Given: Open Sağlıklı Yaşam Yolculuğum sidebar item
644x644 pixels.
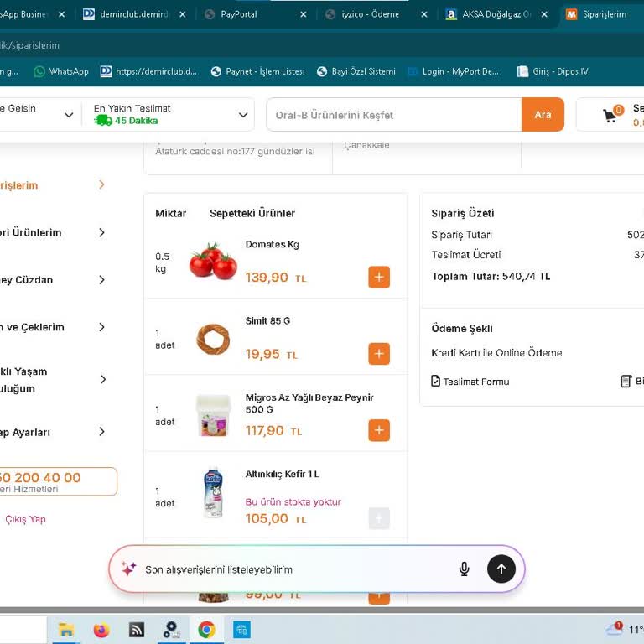Looking at the screenshot, I should (53, 380).
